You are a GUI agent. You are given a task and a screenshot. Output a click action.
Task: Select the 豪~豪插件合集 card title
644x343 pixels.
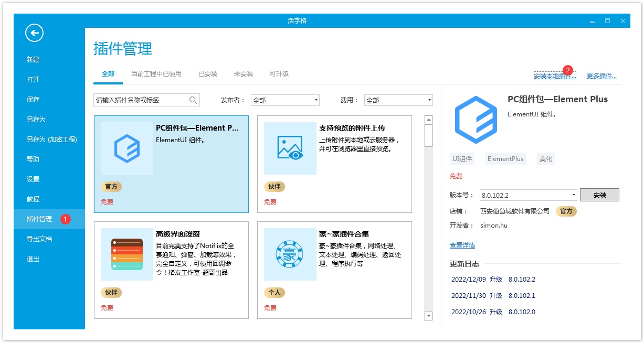click(x=345, y=234)
